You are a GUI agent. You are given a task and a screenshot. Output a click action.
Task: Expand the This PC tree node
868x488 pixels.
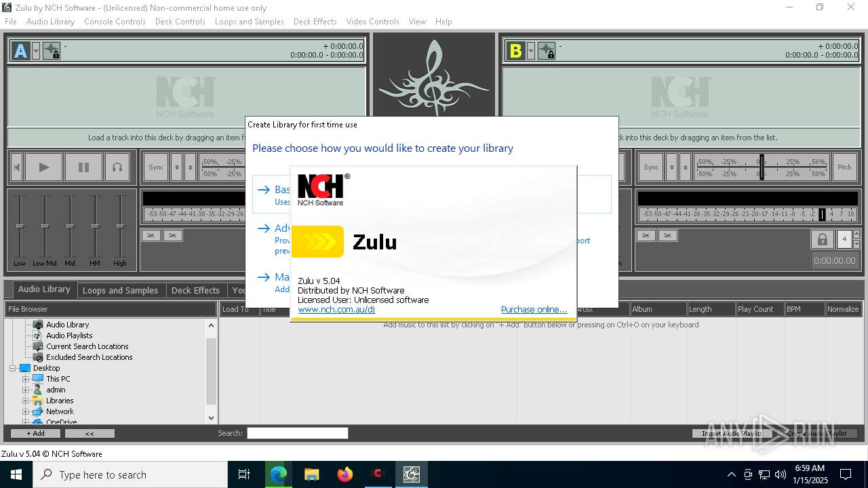coord(26,379)
